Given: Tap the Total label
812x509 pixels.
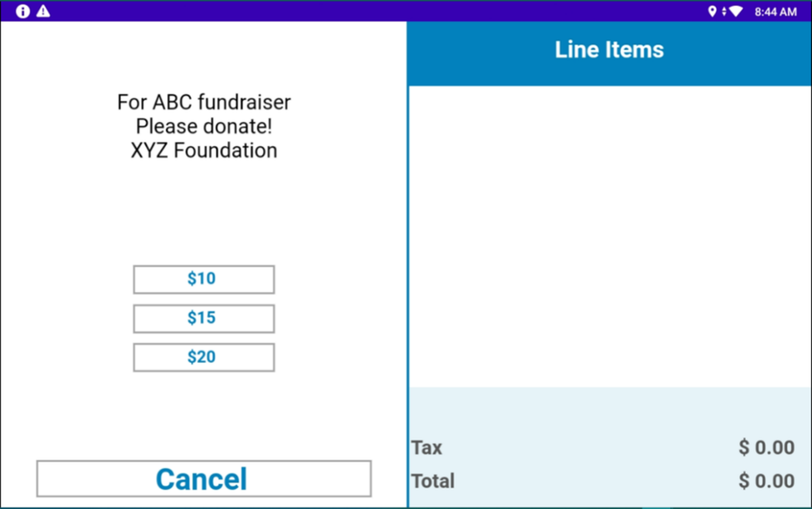Looking at the screenshot, I should [x=433, y=481].
